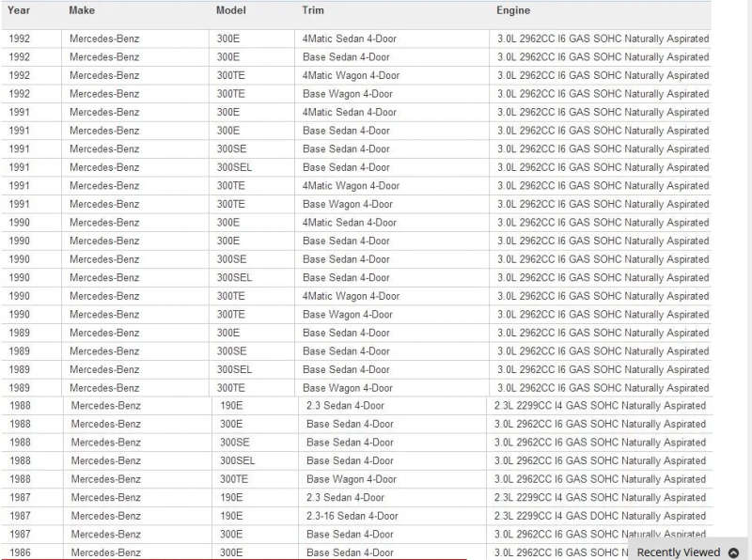Screen dimensions: 752x560
Task: Click '300E' in the 1987 row
Action: pos(231,535)
